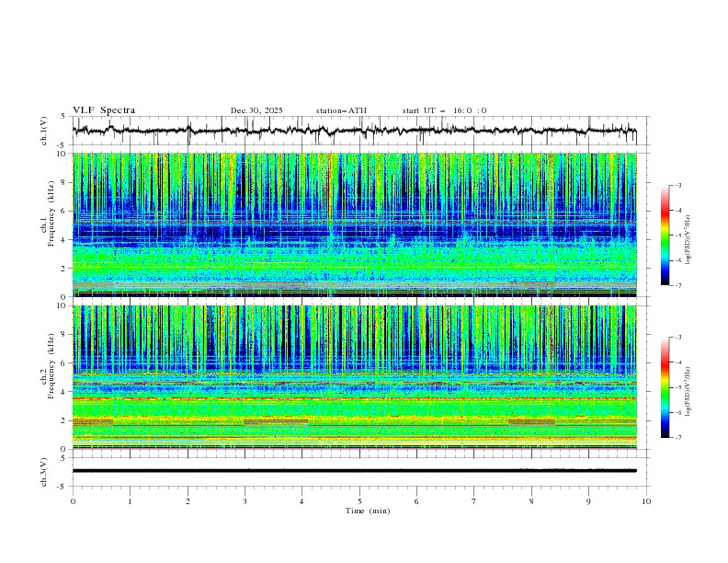Select the date text "Dec. 30, 2025"
Image resolution: width=728 pixels, height=563 pixels.
pos(256,110)
